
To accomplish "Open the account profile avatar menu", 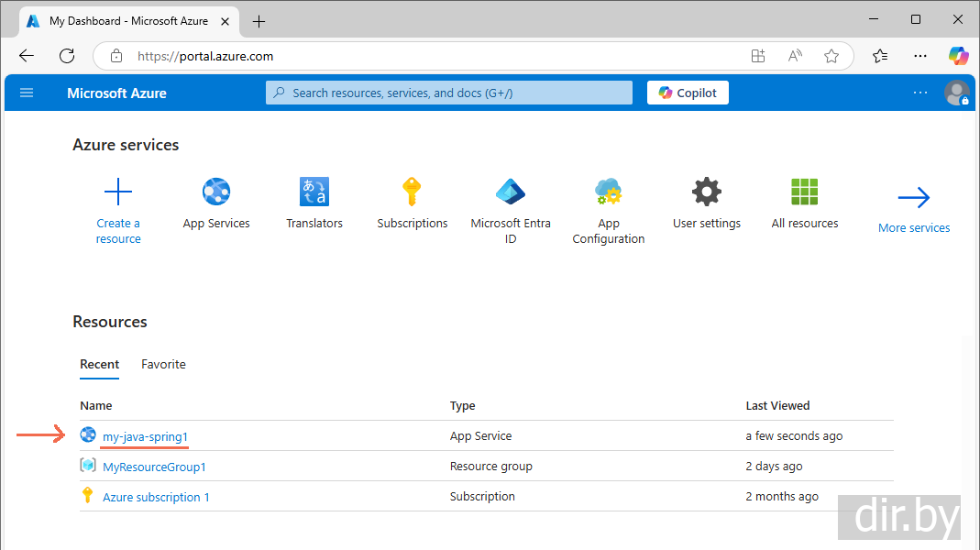I will point(956,93).
